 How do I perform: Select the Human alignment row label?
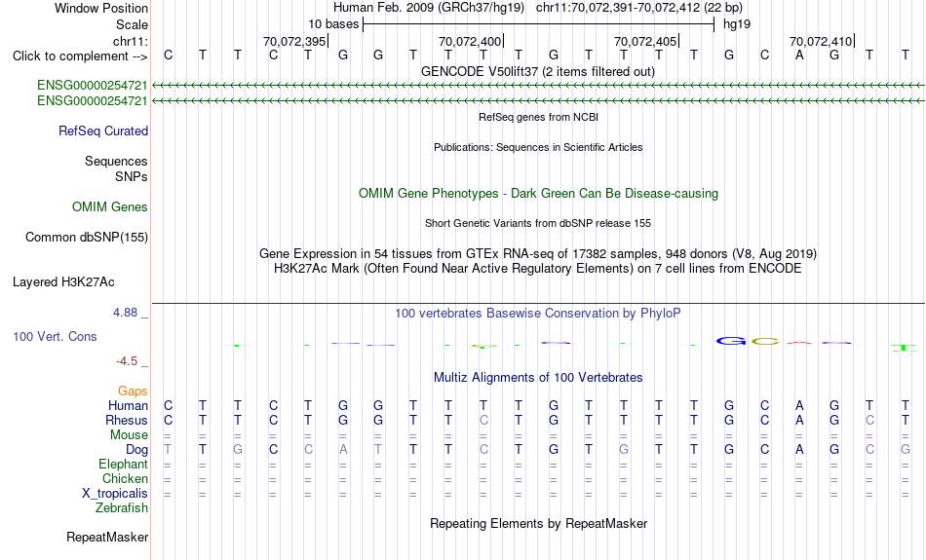128,405
